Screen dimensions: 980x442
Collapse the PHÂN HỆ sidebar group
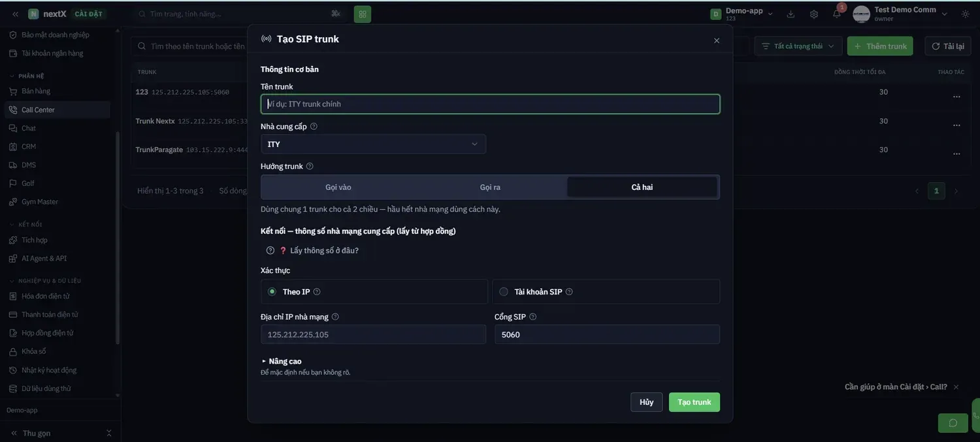coord(27,76)
